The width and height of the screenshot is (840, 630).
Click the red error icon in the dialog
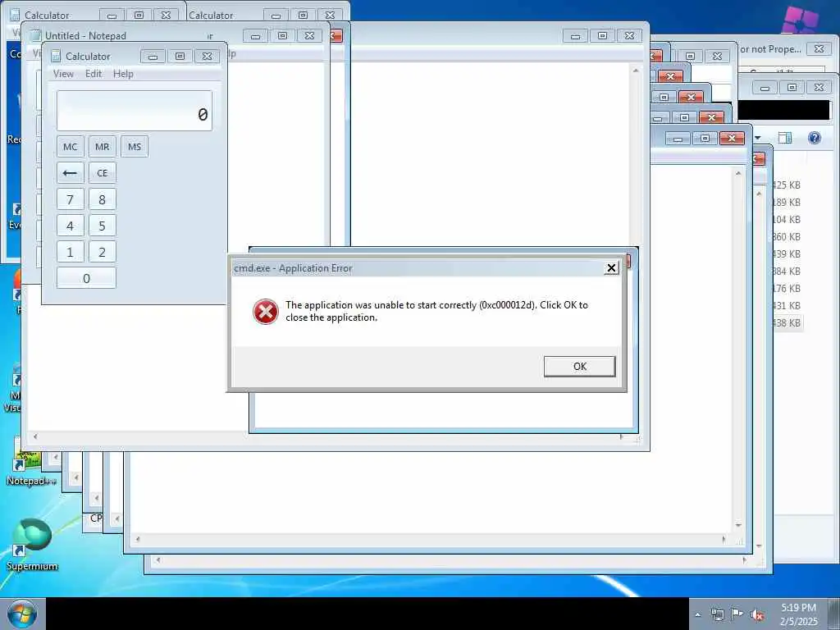click(x=265, y=312)
